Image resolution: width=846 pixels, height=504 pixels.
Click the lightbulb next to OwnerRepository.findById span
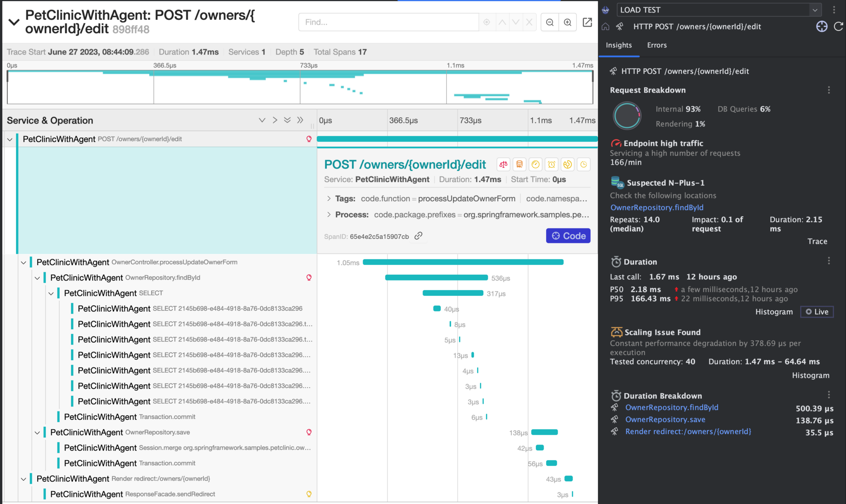[x=309, y=277]
